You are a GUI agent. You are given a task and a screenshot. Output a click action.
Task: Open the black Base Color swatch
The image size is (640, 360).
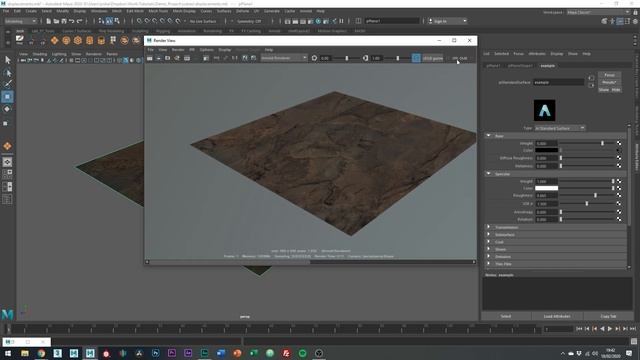click(546, 150)
